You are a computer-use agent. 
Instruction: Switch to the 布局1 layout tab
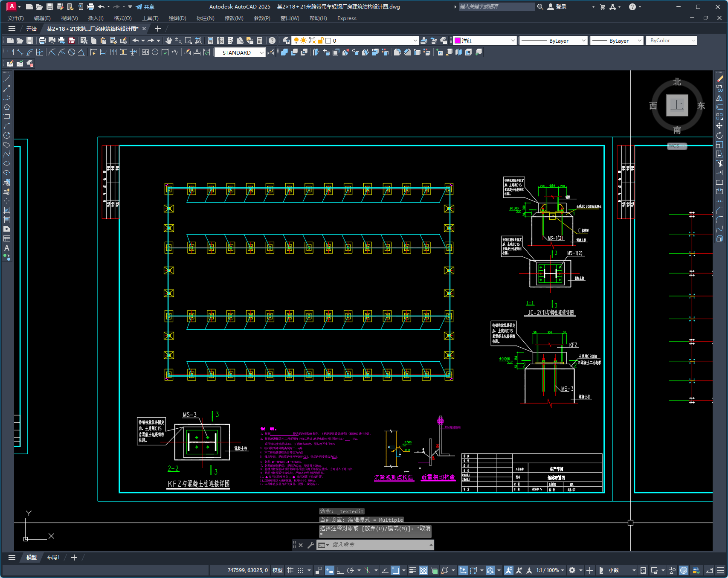53,558
